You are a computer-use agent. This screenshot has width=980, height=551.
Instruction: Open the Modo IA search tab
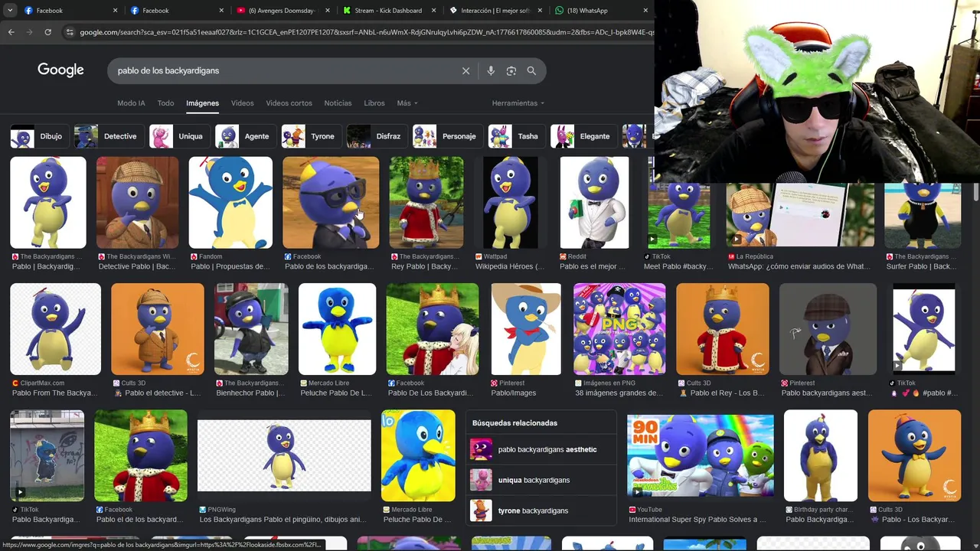pos(131,103)
